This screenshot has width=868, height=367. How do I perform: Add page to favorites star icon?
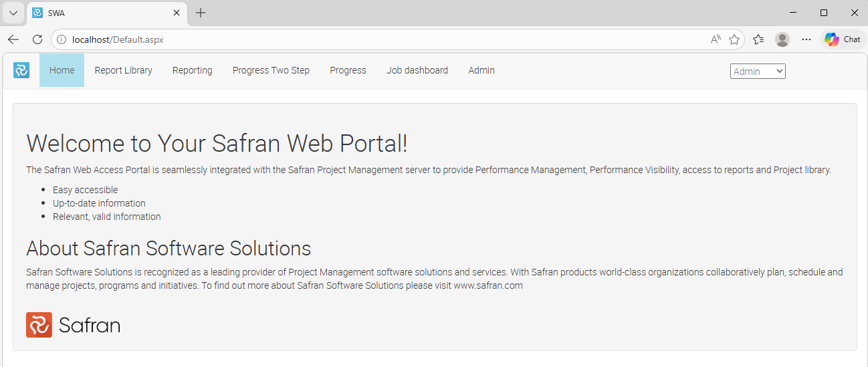(x=734, y=39)
